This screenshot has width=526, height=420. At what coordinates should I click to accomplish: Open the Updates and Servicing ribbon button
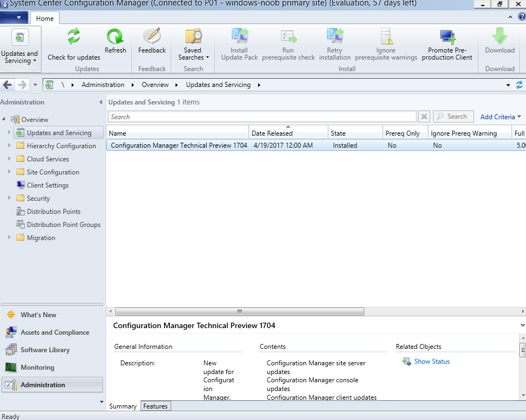20,49
